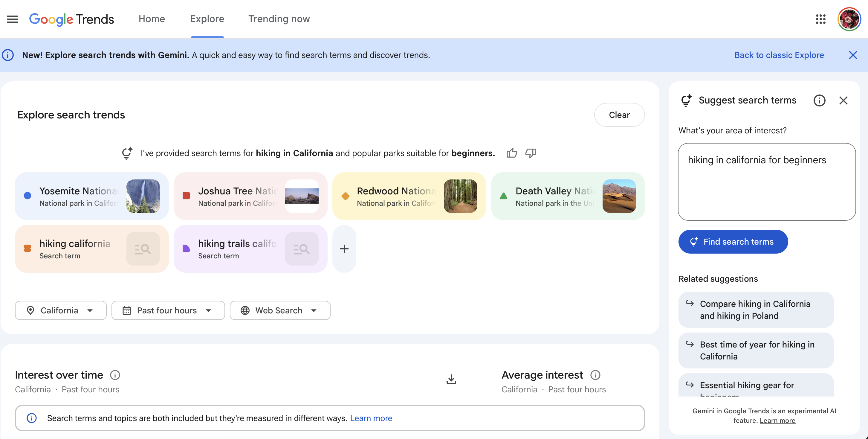The image size is (868, 439).
Task: Click the search icon on hiking trails card
Action: pos(302,249)
